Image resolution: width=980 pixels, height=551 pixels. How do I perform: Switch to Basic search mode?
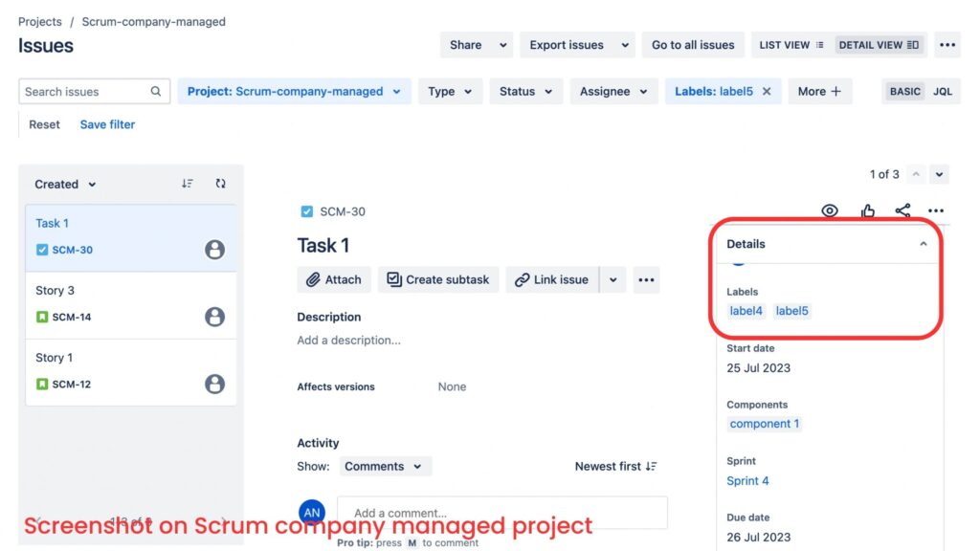click(904, 91)
